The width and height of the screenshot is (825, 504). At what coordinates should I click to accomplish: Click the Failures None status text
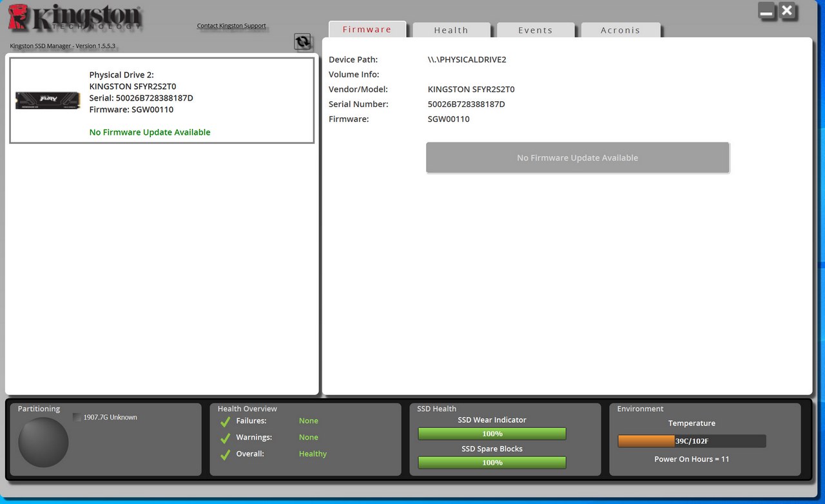(x=308, y=421)
